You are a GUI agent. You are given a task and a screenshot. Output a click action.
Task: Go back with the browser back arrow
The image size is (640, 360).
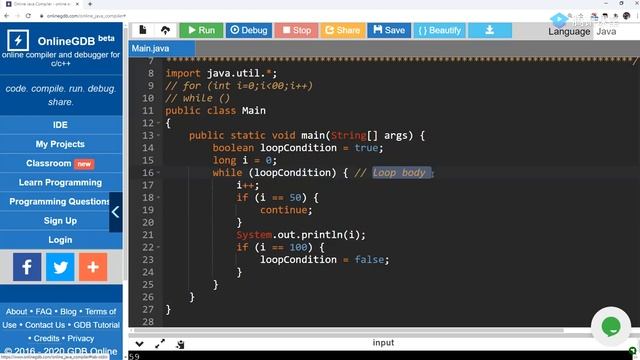[x=7, y=16]
